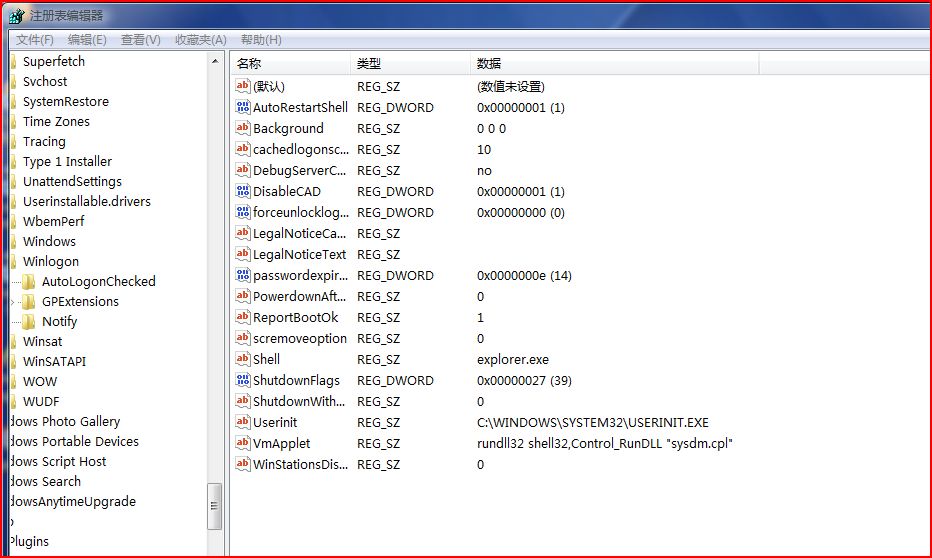
Task: Click the 0x0000000e (14) data value
Action: [x=524, y=276]
